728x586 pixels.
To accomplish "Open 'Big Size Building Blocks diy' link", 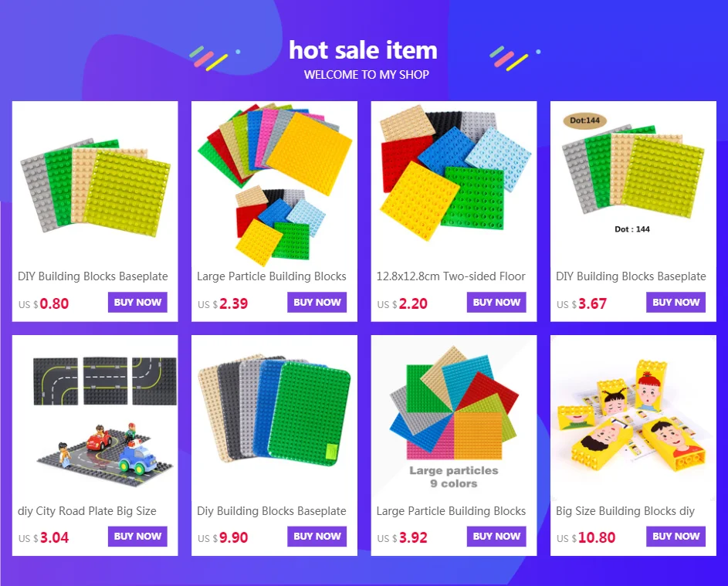I will [x=625, y=511].
